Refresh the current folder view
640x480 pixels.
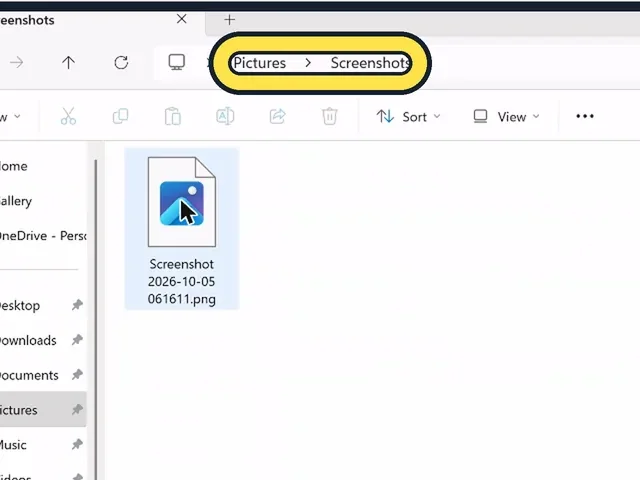[121, 62]
